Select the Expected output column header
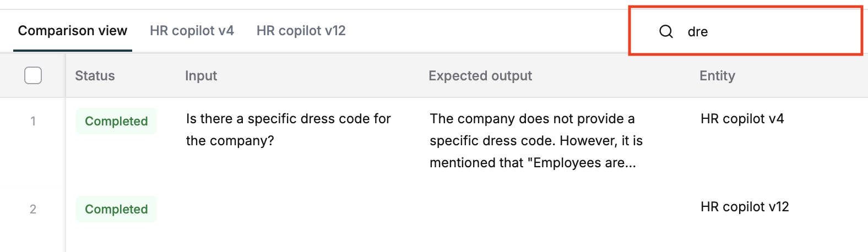The image size is (868, 252). coord(480,76)
